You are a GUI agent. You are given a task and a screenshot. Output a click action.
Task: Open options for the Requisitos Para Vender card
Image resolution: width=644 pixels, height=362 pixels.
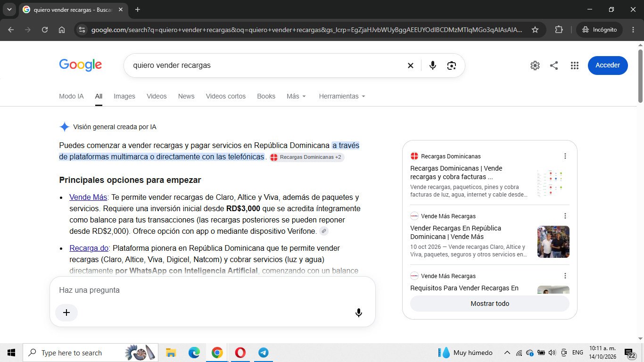click(x=565, y=276)
